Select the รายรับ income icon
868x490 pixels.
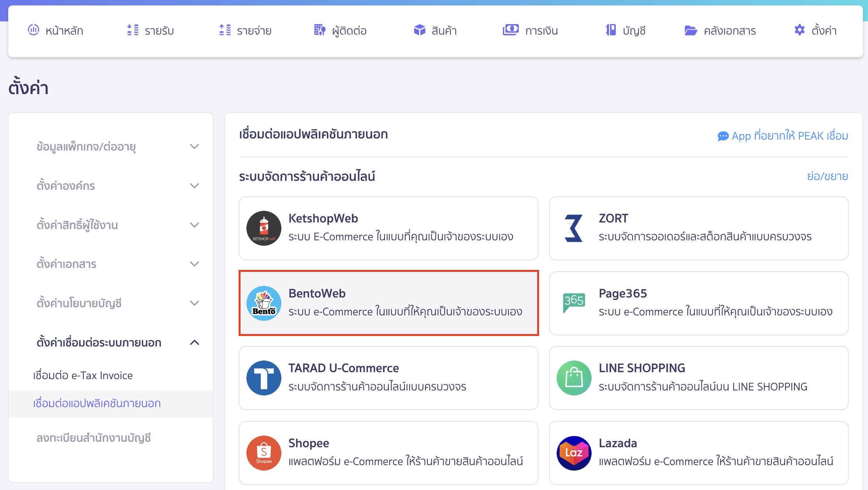point(133,30)
